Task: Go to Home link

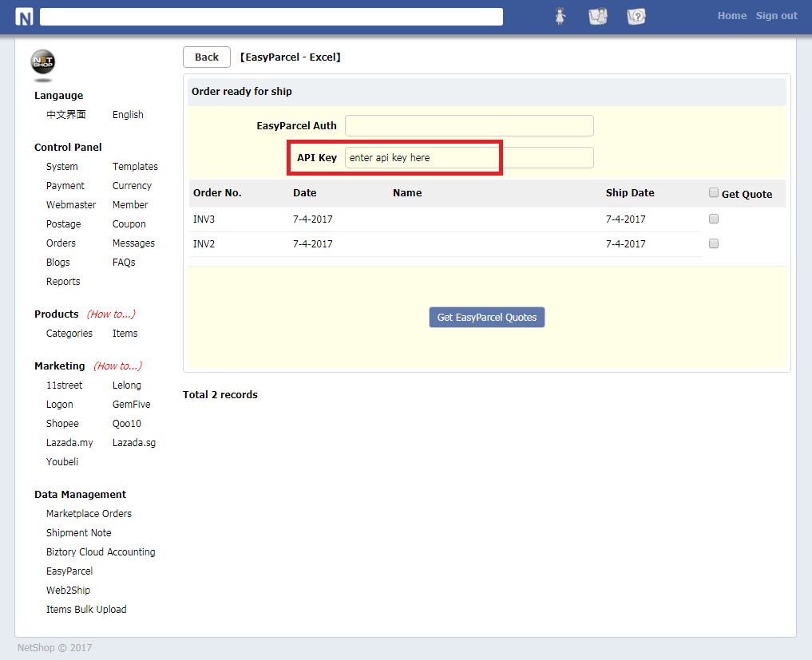Action: tap(731, 16)
